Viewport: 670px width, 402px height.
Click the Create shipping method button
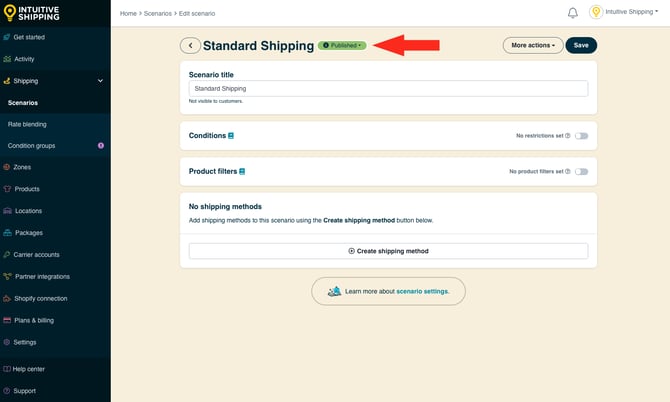pos(388,251)
